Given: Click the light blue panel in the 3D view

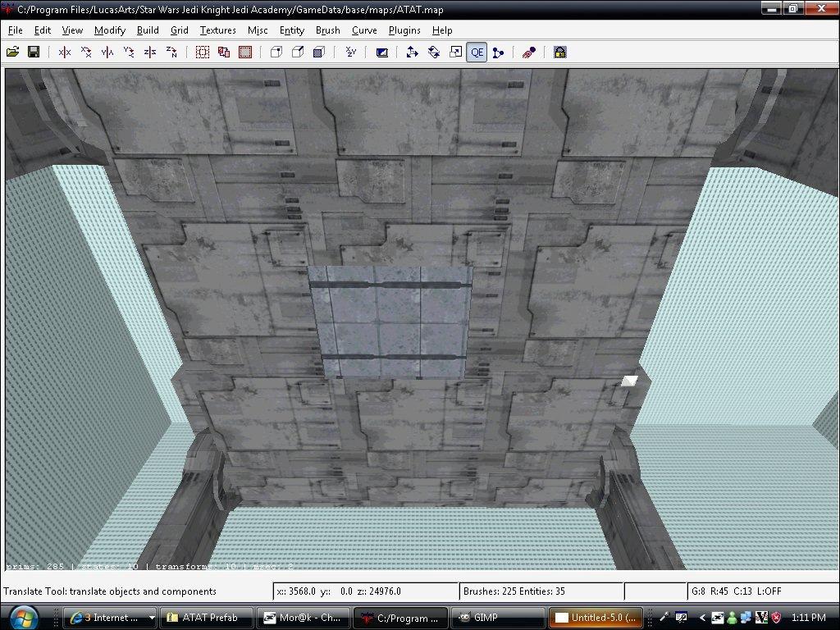Looking at the screenshot, I should click(390, 322).
